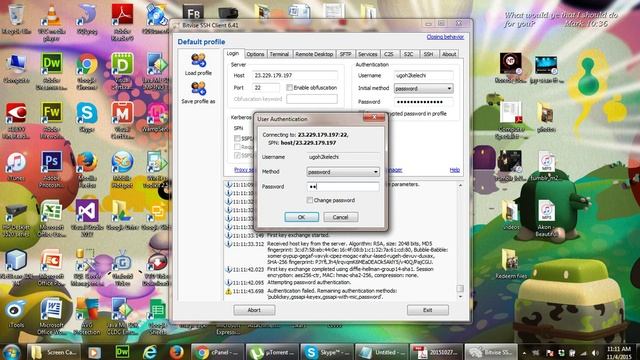Open the Akon Beautiful MP3 file
The height and width of the screenshot is (360, 640).
pyautogui.click(x=546, y=218)
